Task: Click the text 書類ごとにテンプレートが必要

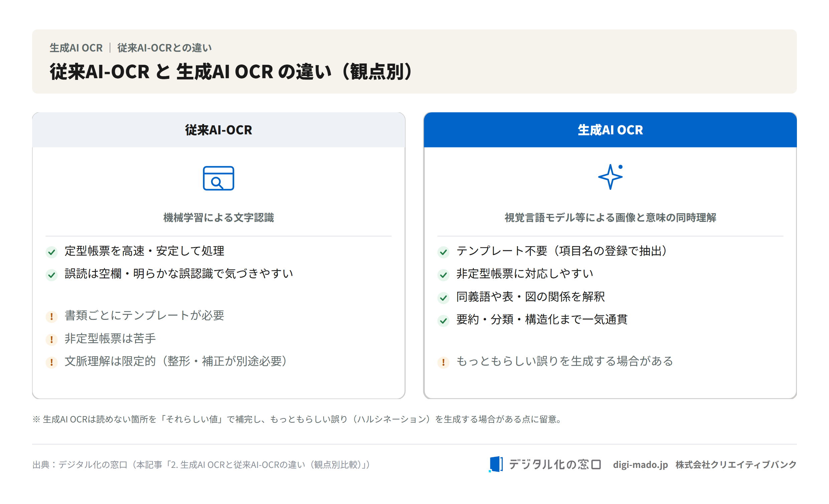Action: (x=144, y=316)
